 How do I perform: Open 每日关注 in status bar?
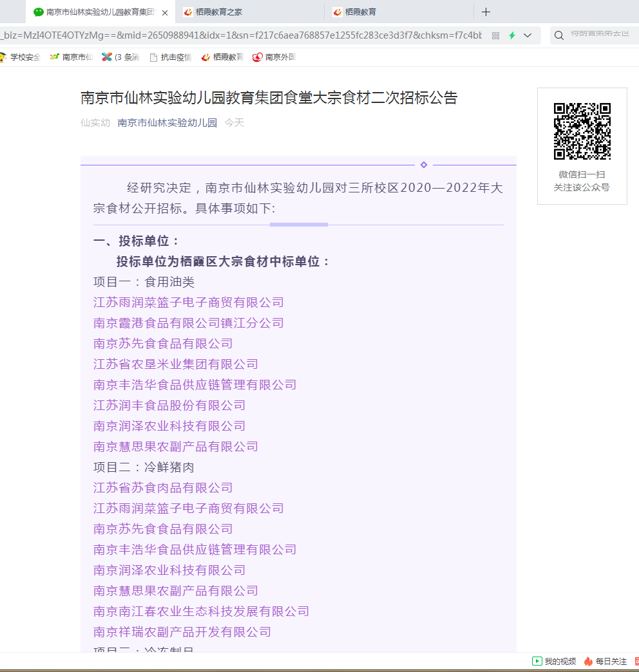[x=606, y=661]
